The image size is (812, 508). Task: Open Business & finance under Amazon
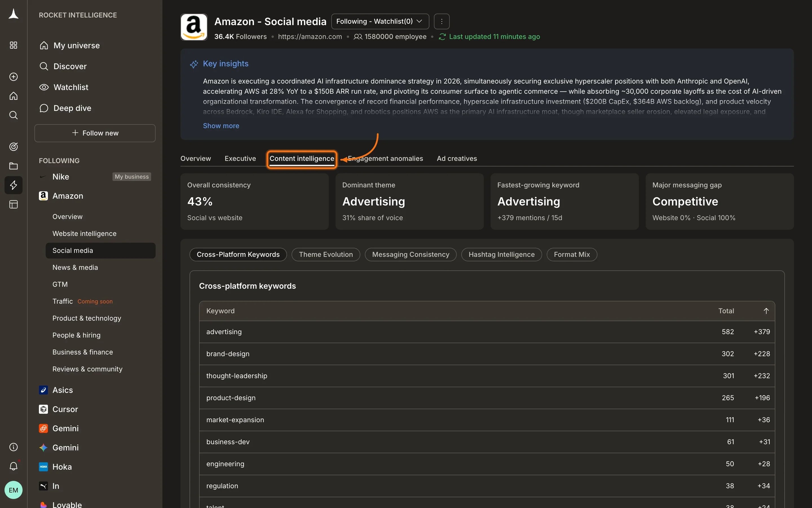(x=101, y=352)
